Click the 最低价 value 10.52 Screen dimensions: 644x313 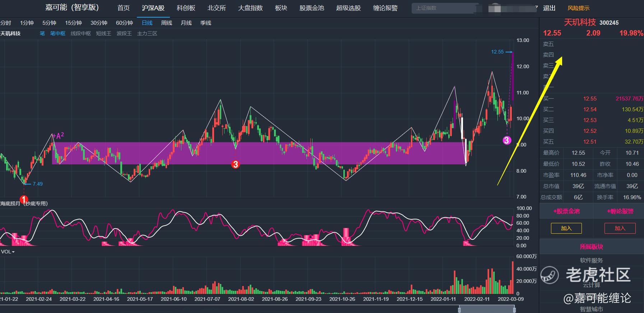click(578, 164)
